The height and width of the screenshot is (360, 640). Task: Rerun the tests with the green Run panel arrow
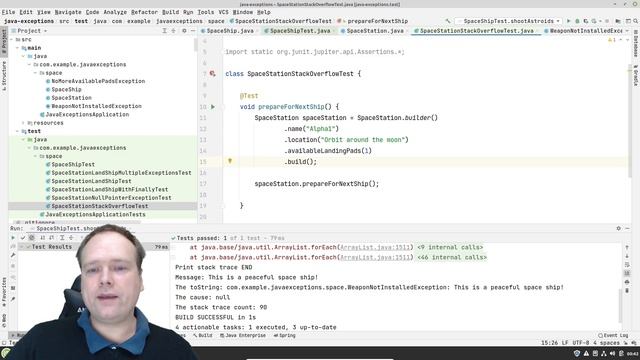point(13,238)
